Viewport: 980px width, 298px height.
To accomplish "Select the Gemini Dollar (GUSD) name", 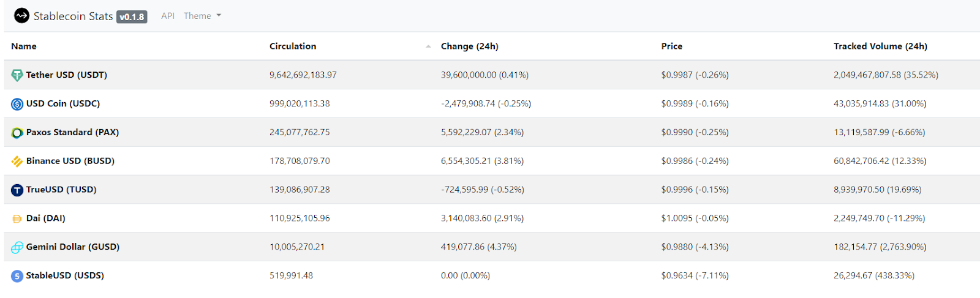I will (x=72, y=247).
